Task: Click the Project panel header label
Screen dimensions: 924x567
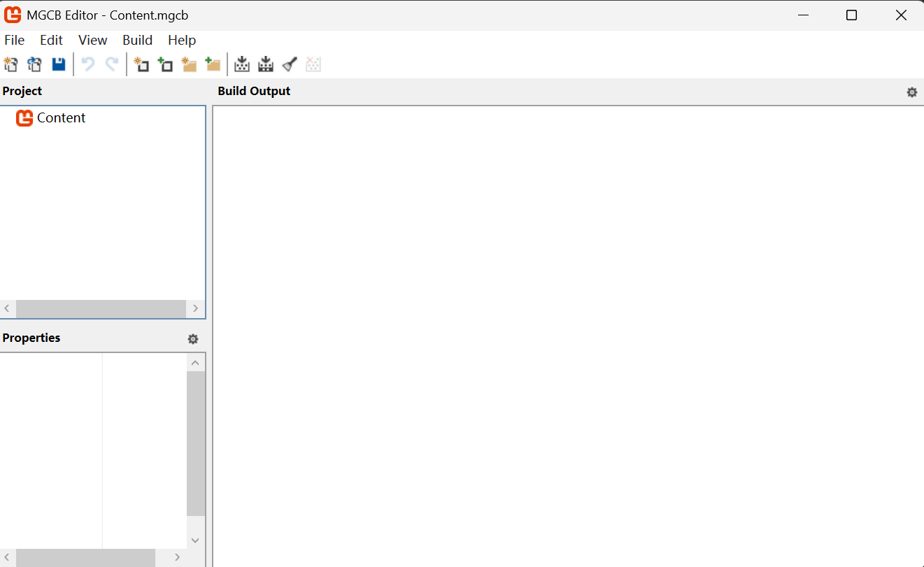Action: tap(22, 91)
